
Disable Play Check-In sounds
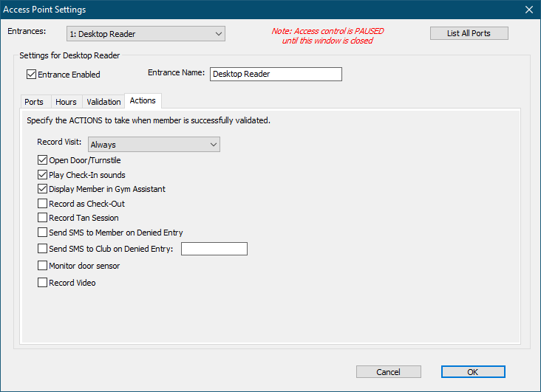tap(43, 175)
